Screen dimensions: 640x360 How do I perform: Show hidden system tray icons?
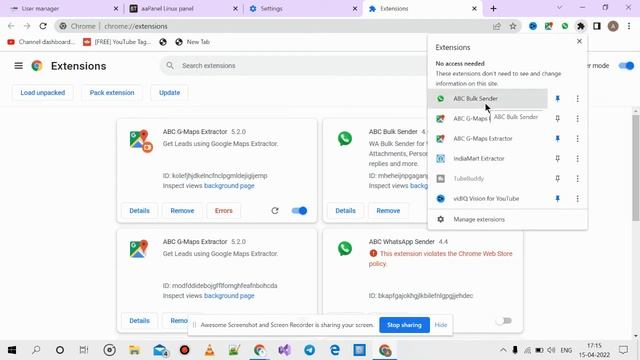pos(503,350)
